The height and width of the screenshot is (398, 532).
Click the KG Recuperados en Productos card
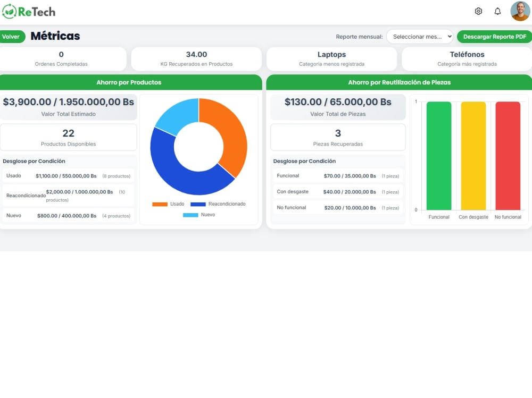click(196, 58)
